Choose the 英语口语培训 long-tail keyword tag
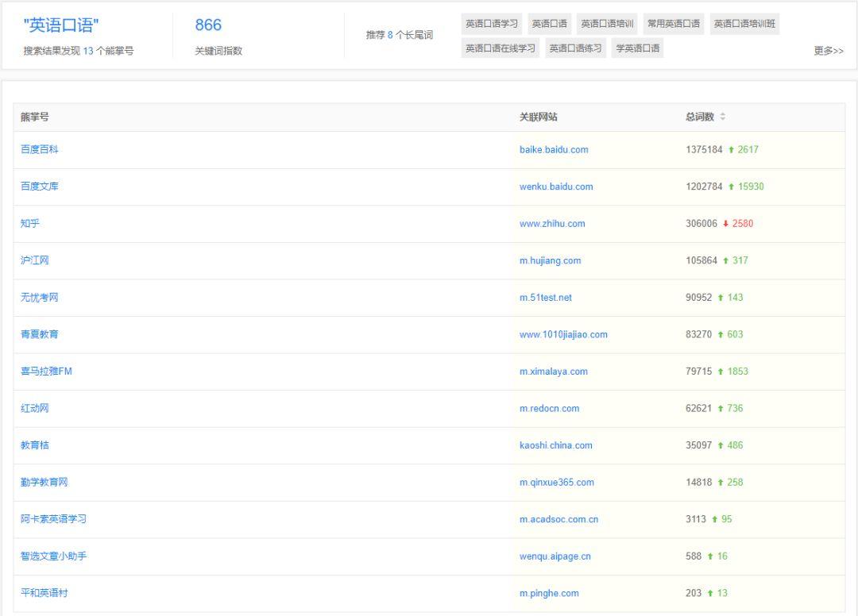 pyautogui.click(x=607, y=24)
